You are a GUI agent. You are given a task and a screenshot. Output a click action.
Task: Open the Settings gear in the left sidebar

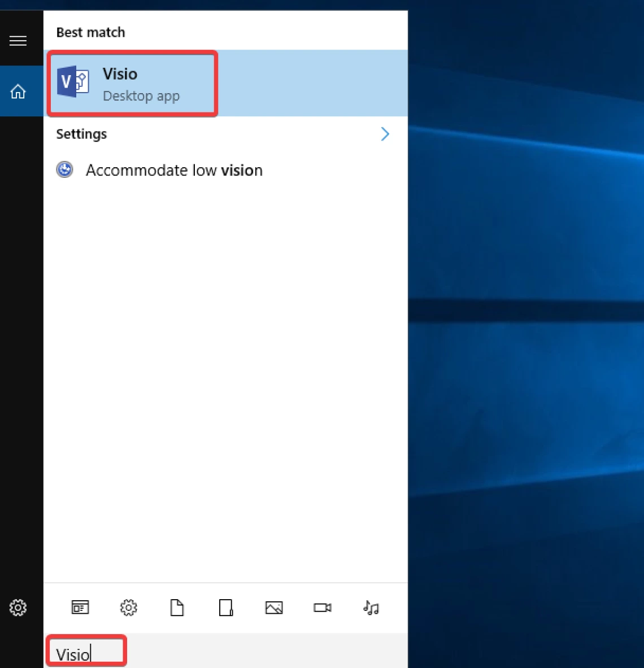[18, 608]
